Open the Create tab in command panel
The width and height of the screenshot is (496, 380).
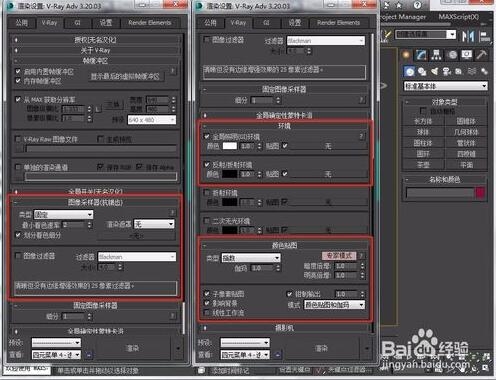[x=406, y=55]
